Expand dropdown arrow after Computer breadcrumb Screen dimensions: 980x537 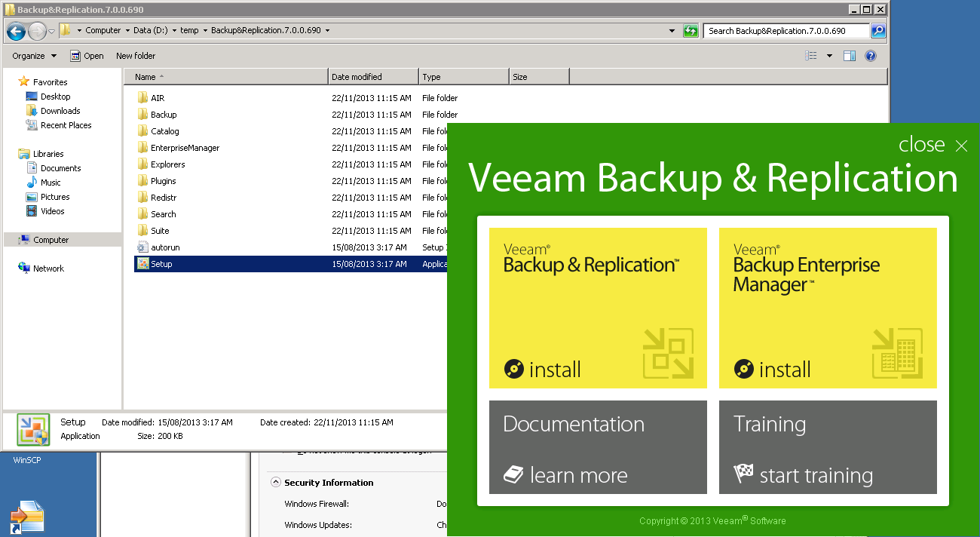127,31
